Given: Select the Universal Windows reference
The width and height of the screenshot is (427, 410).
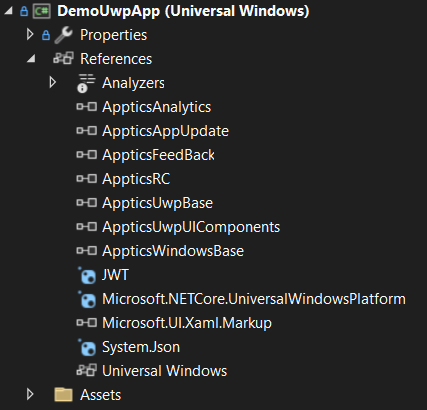Looking at the screenshot, I should click(x=165, y=371).
